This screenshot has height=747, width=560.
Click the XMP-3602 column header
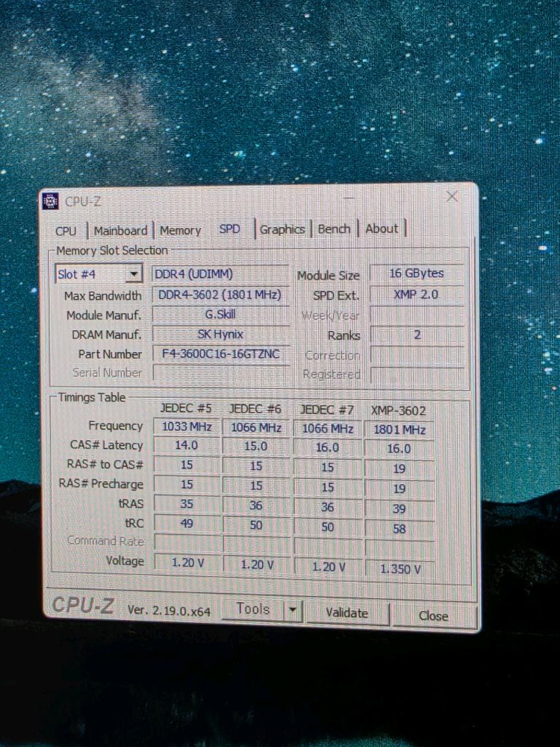(399, 411)
